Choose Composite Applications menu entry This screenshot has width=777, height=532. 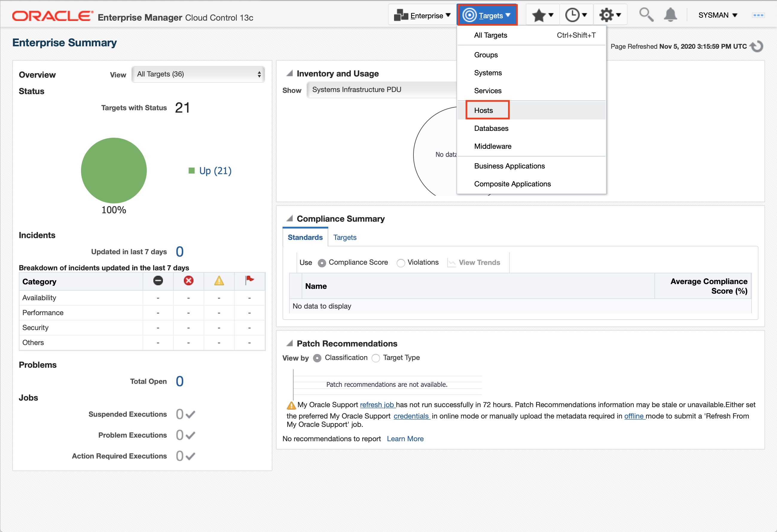[x=531, y=184]
